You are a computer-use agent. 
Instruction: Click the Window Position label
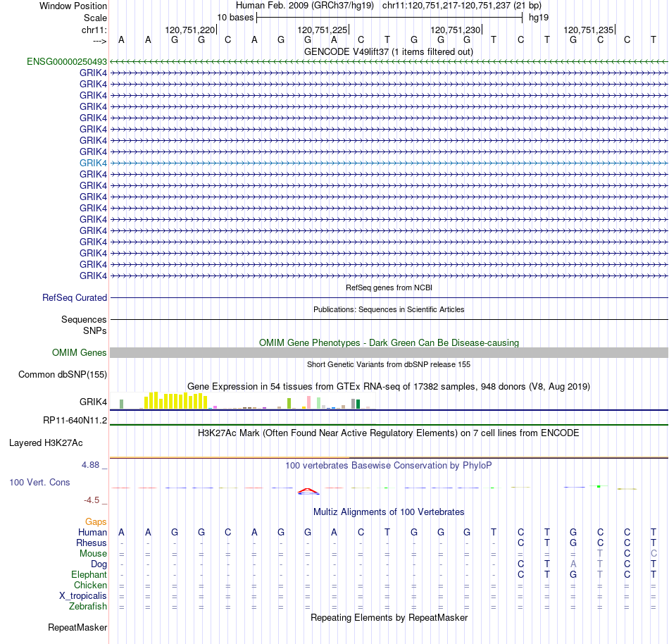pyautogui.click(x=73, y=6)
